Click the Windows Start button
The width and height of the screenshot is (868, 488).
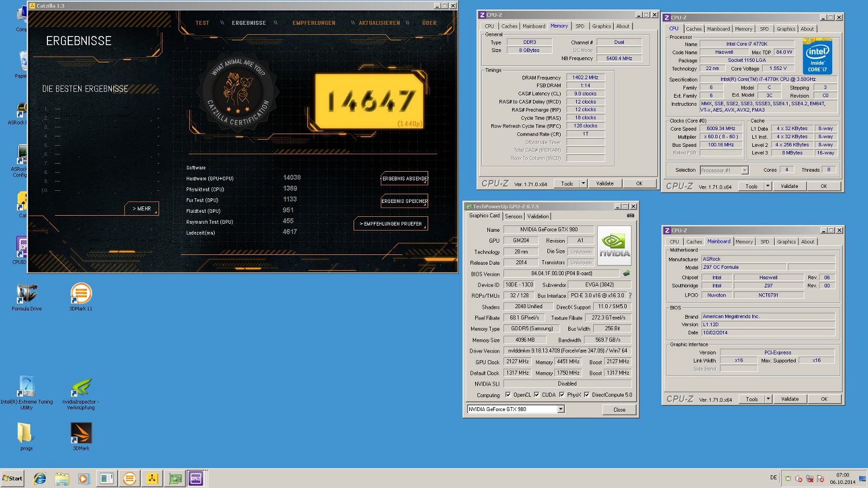point(12,478)
